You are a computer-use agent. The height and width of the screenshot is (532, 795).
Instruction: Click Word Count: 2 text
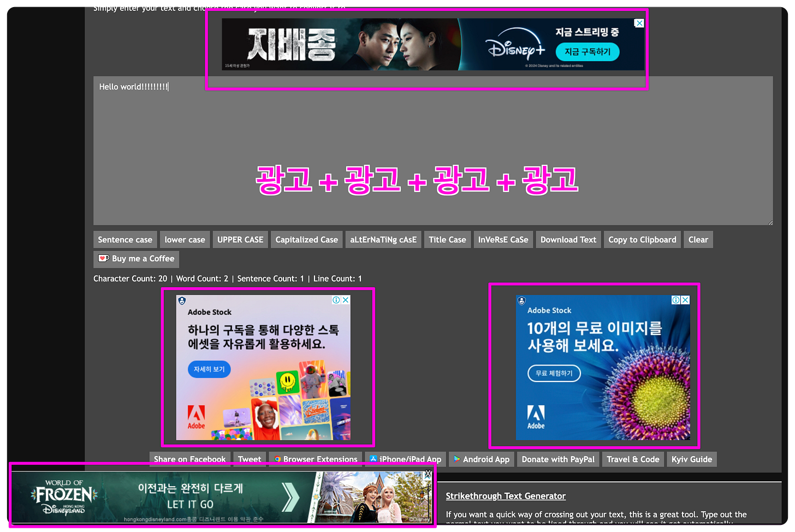coord(202,279)
